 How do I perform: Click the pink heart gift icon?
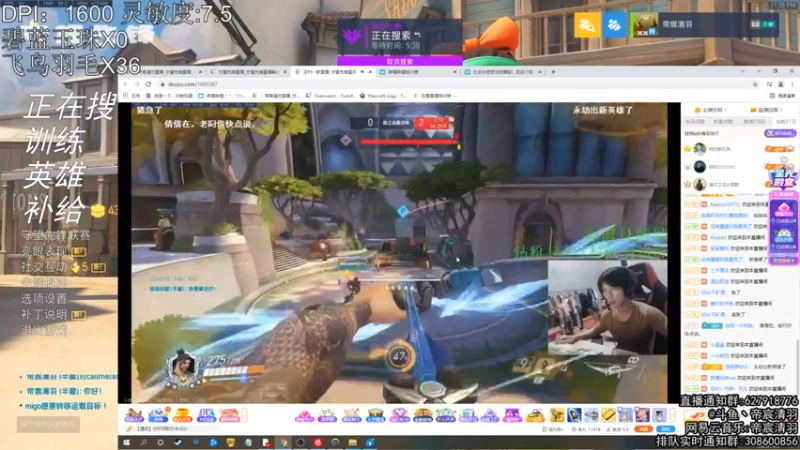pyautogui.click(x=304, y=415)
